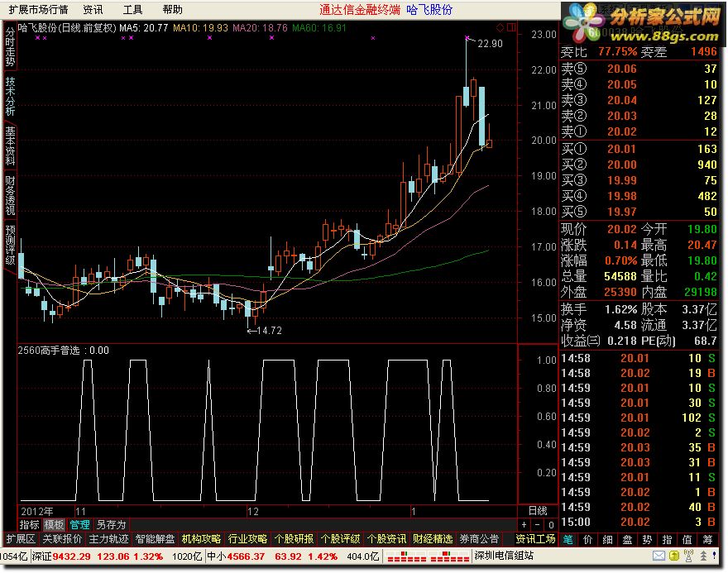Click the 哈飞股份 stock name in title
Image resolution: width=728 pixels, height=573 pixels.
pos(429,9)
